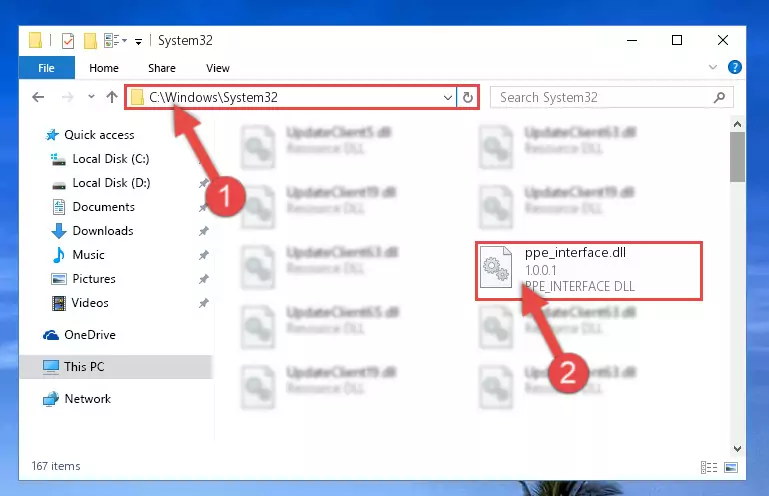This screenshot has height=496, width=769.
Task: Open Pictures in the navigation pane
Action: (x=94, y=279)
